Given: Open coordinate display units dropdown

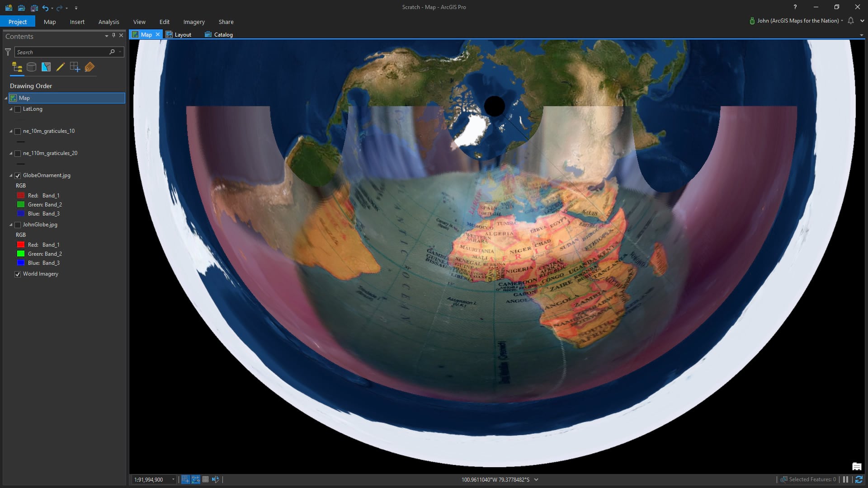Looking at the screenshot, I should click(x=536, y=480).
